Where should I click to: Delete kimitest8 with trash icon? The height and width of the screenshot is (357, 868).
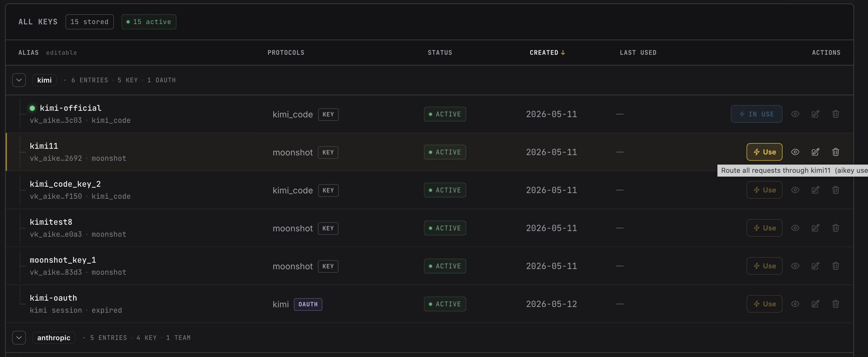pyautogui.click(x=836, y=228)
